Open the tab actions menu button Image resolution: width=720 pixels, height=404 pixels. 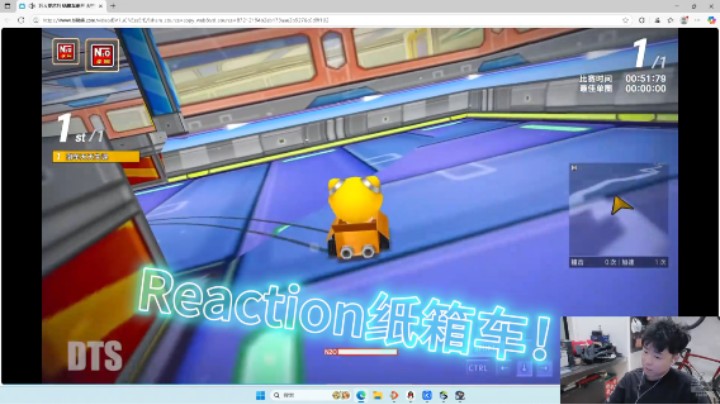pos(7,6)
